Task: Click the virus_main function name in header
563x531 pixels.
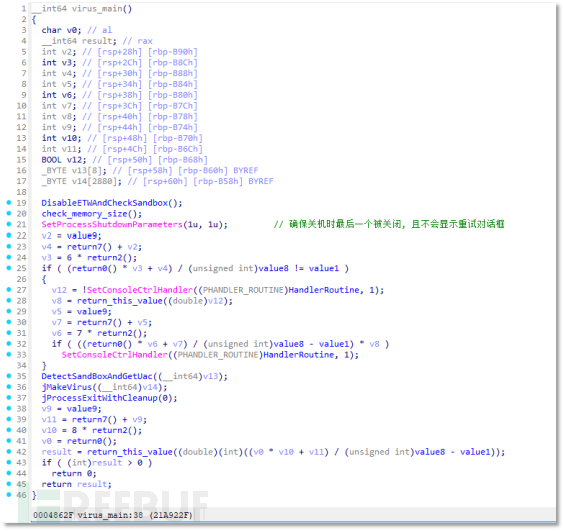Action: 97,9
